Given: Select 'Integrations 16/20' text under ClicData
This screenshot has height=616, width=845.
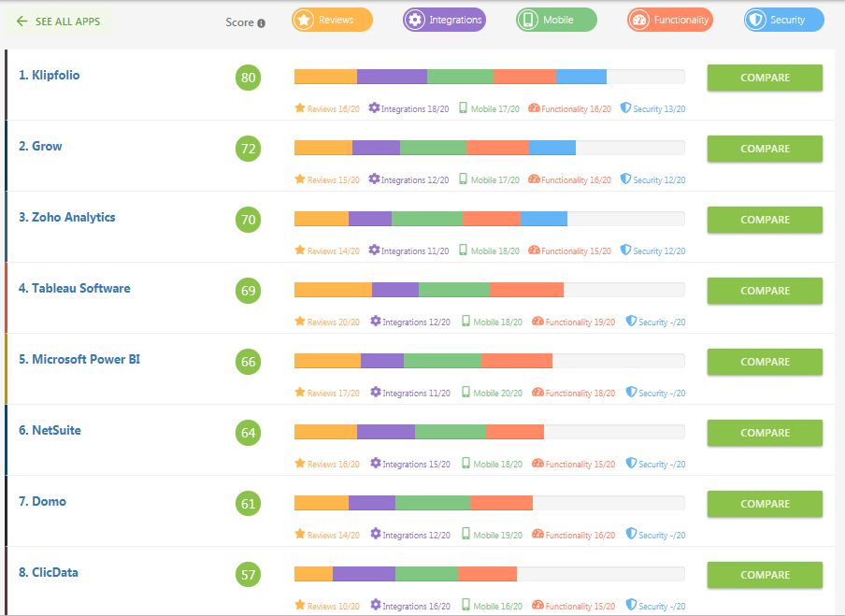Looking at the screenshot, I should pyautogui.click(x=416, y=607).
